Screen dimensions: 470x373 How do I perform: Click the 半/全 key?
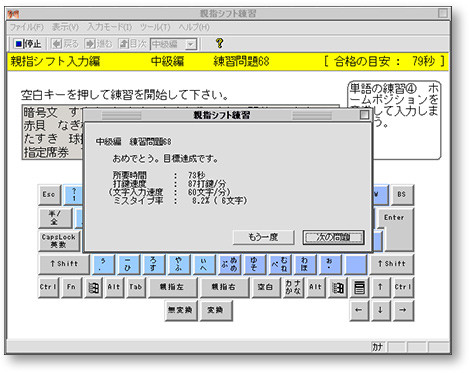point(55,218)
